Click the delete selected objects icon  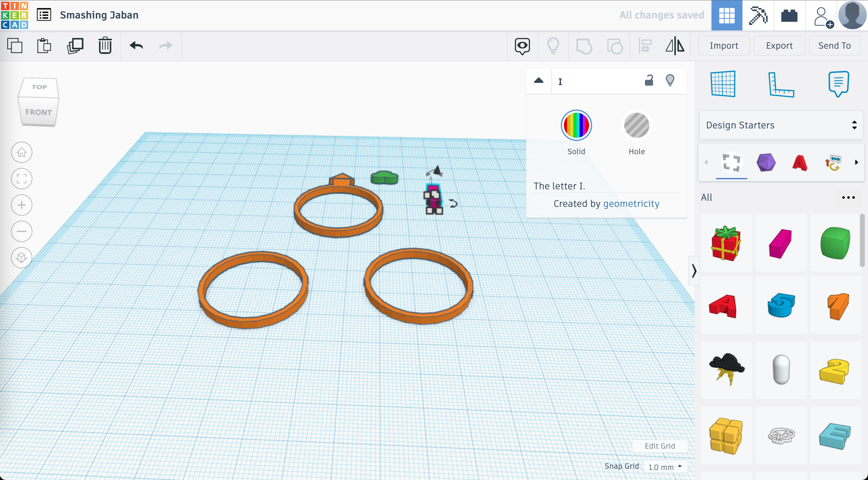pyautogui.click(x=105, y=46)
